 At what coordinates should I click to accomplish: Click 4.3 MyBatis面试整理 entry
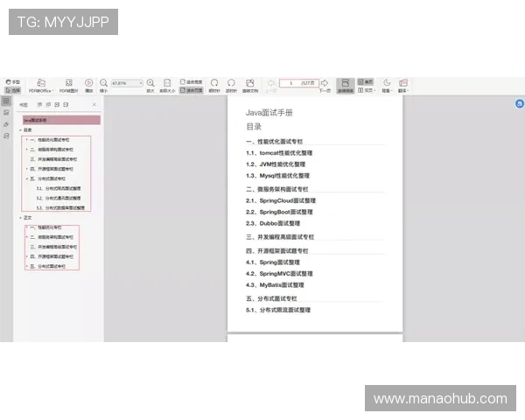pyautogui.click(x=275, y=285)
